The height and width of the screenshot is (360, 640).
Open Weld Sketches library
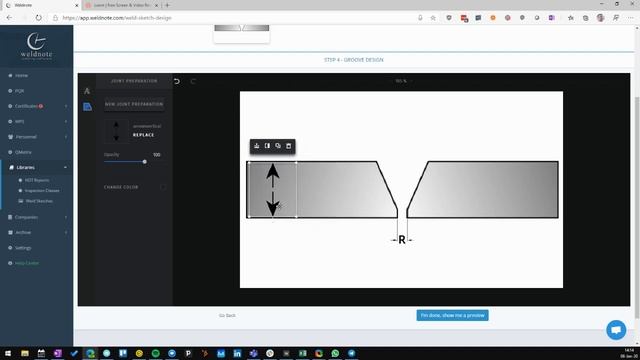click(x=39, y=201)
